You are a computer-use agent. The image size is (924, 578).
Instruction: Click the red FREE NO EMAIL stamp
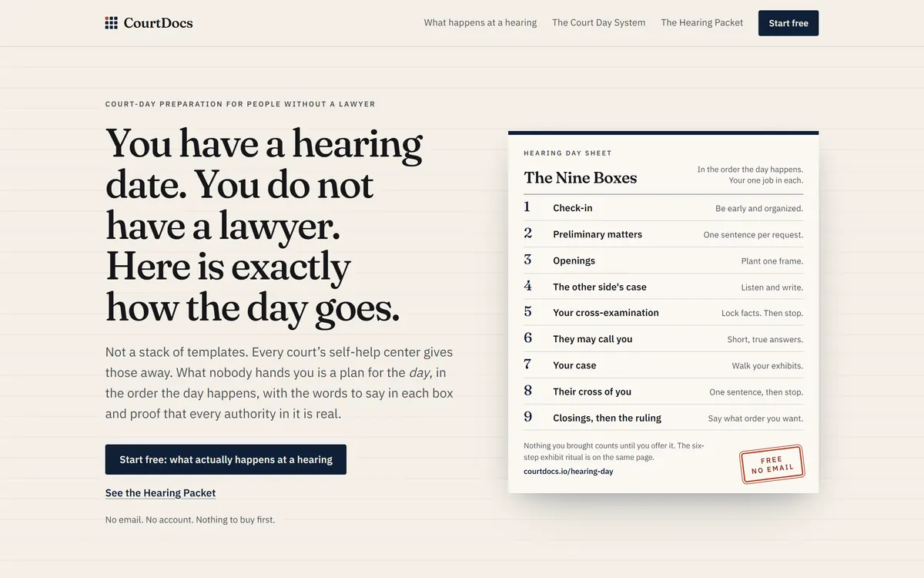tap(772, 465)
